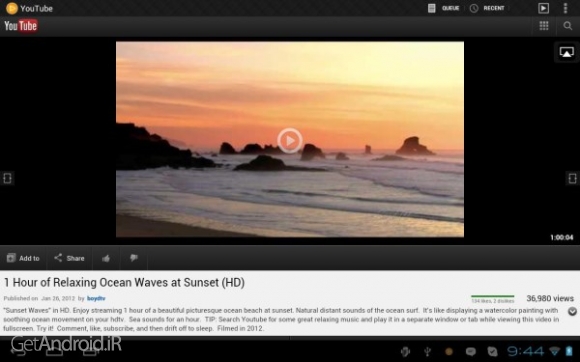Click the search magnifier icon

tap(567, 26)
